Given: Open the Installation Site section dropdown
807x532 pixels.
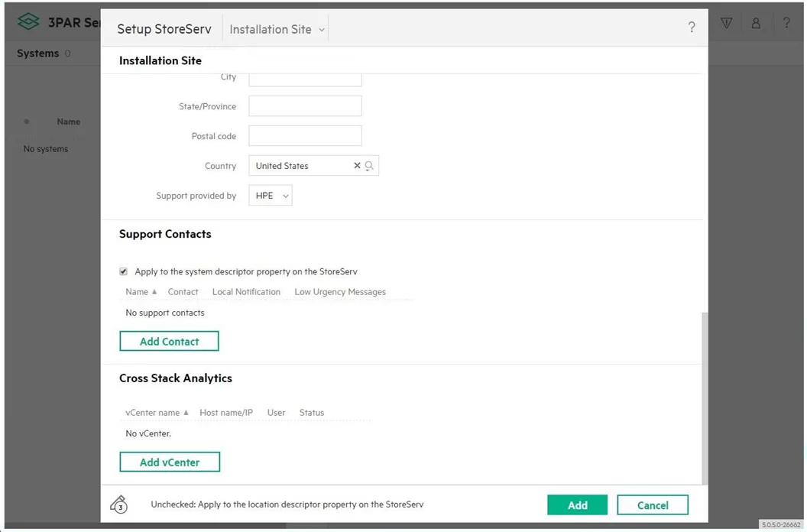Looking at the screenshot, I should (277, 29).
